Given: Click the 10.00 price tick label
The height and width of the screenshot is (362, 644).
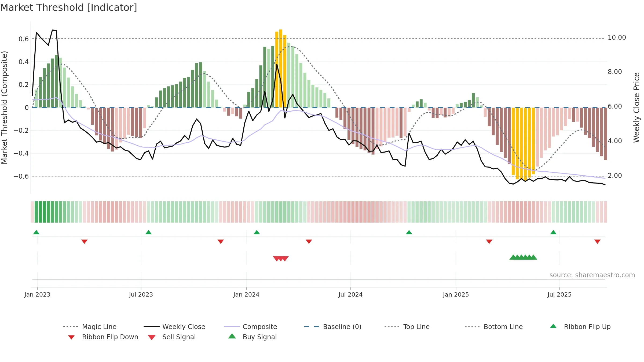Looking at the screenshot, I should (617, 38).
